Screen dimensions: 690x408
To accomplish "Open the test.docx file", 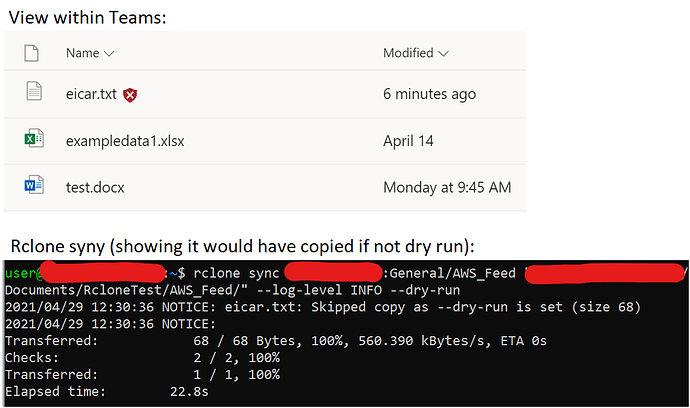I will tap(95, 188).
